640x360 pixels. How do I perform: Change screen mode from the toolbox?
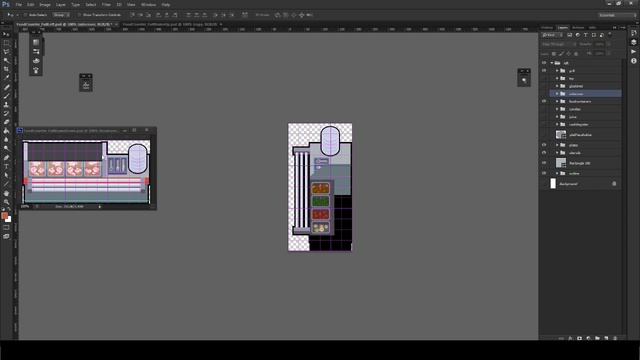pos(6,236)
